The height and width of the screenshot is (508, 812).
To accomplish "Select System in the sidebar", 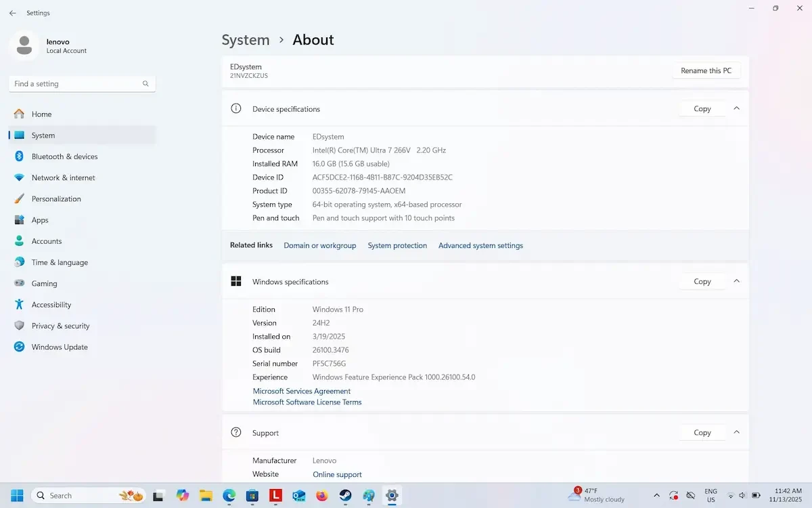I will tap(82, 135).
